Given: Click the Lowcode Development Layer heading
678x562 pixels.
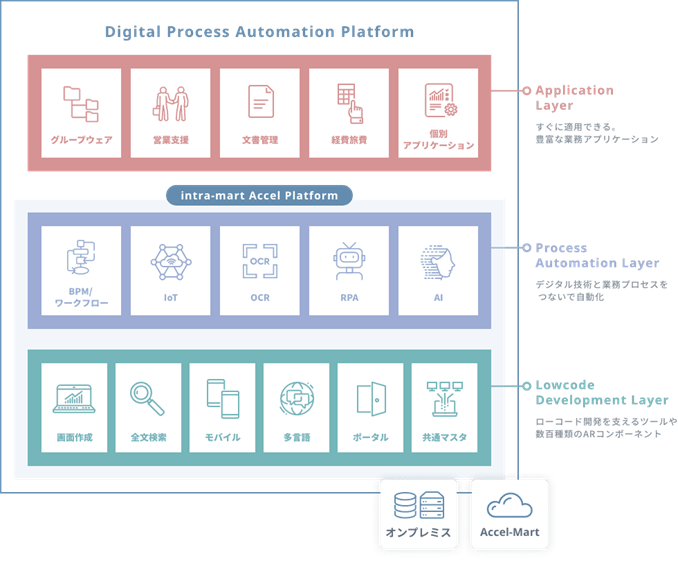Looking at the screenshot, I should coord(602,393).
